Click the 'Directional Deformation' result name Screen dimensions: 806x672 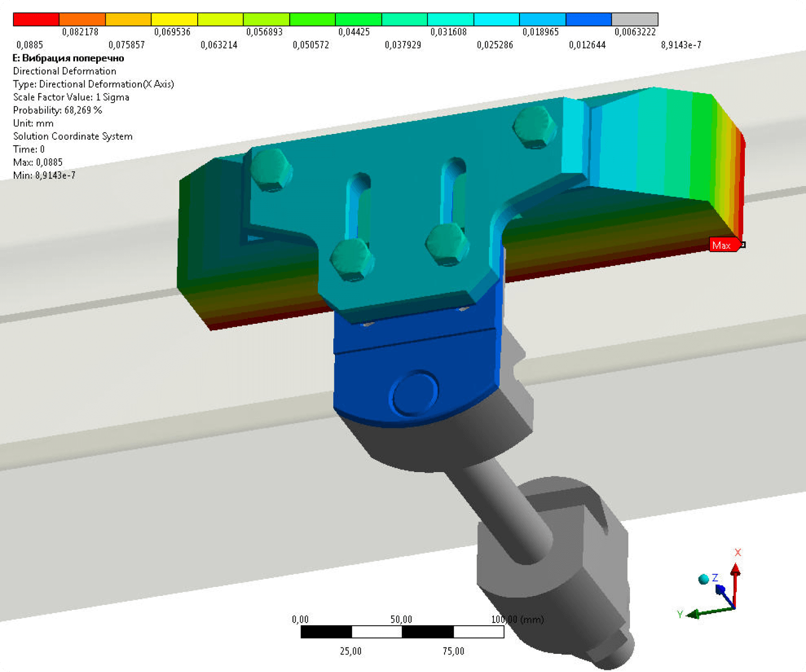(65, 71)
